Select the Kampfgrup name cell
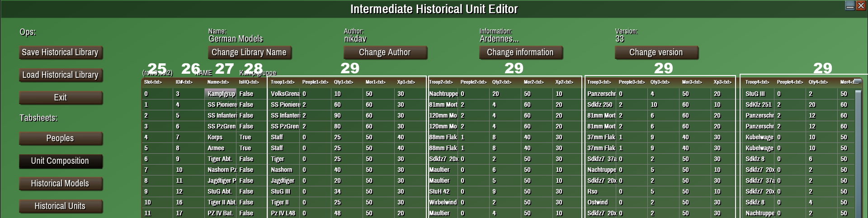The width and height of the screenshot is (868, 218). [221, 94]
